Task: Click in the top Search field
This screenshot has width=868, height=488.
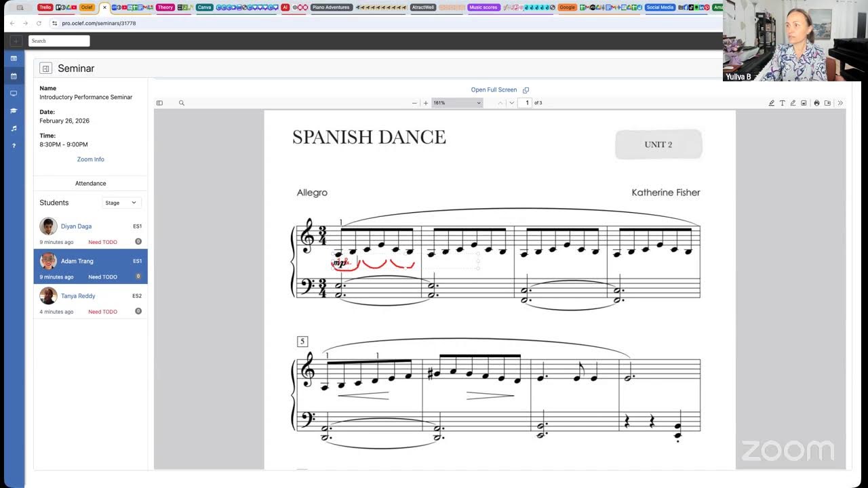Action: (x=59, y=41)
